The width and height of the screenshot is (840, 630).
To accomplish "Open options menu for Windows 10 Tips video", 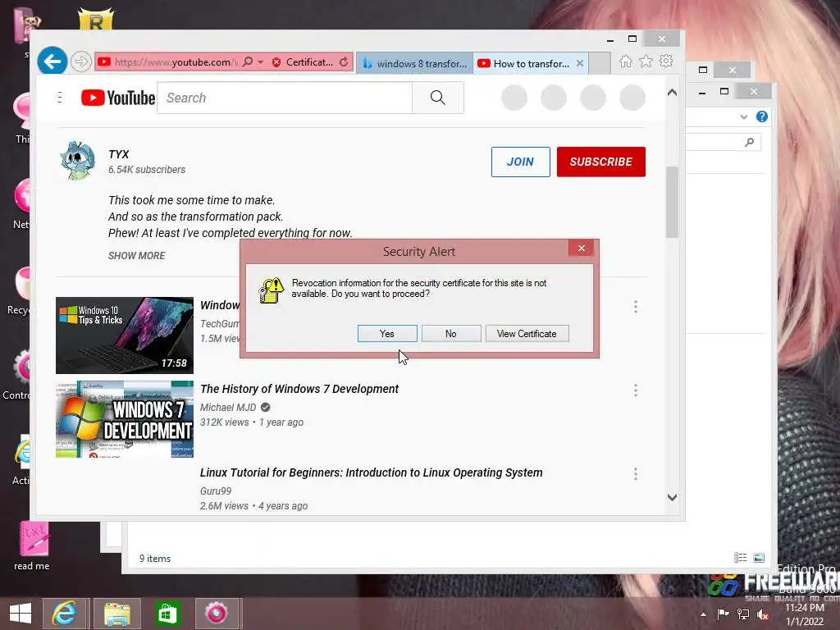I will (636, 307).
